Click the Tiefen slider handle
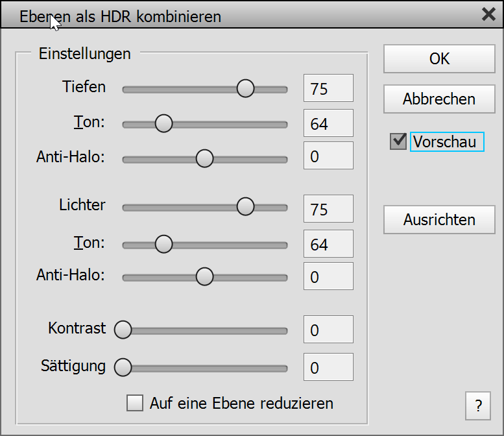 pyautogui.click(x=245, y=88)
